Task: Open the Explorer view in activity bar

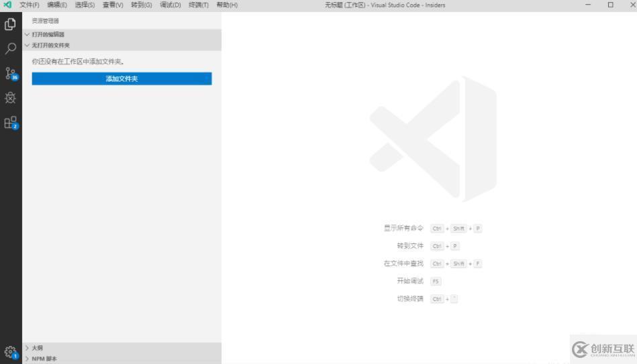Action: (10, 24)
